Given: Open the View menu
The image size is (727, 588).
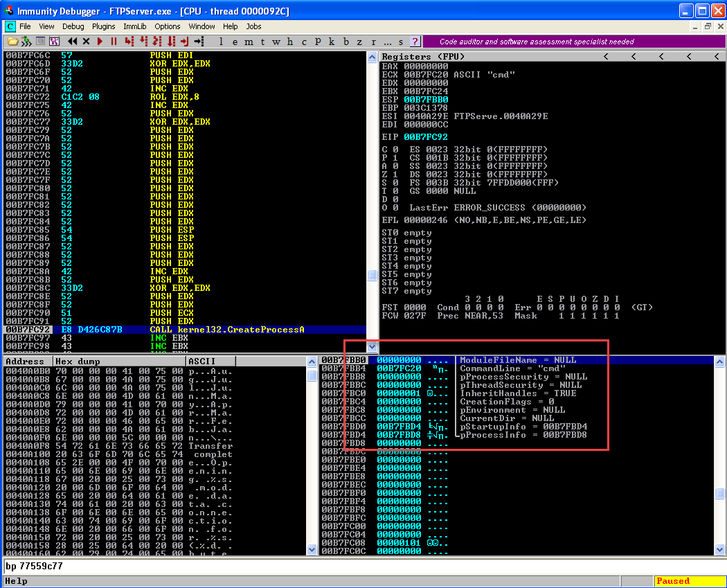Looking at the screenshot, I should pos(46,26).
